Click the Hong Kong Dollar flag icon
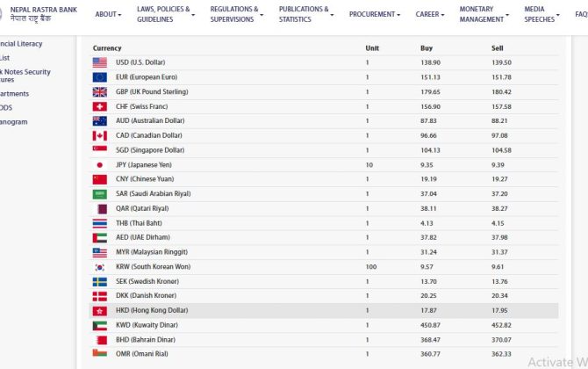The height and width of the screenshot is (369, 588). click(x=99, y=310)
